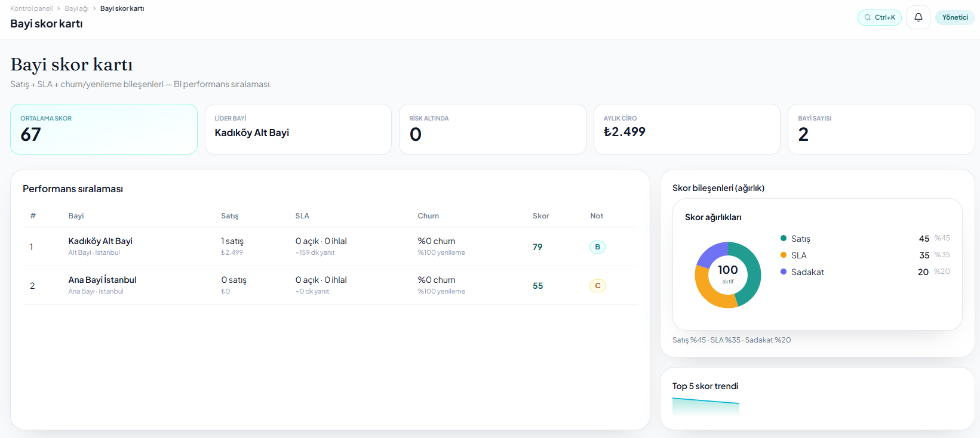Click the Top 5 skor trendi chart

coord(706,407)
